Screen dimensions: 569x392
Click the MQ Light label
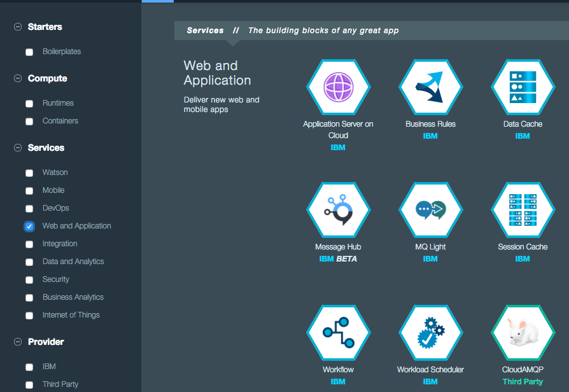pos(430,247)
